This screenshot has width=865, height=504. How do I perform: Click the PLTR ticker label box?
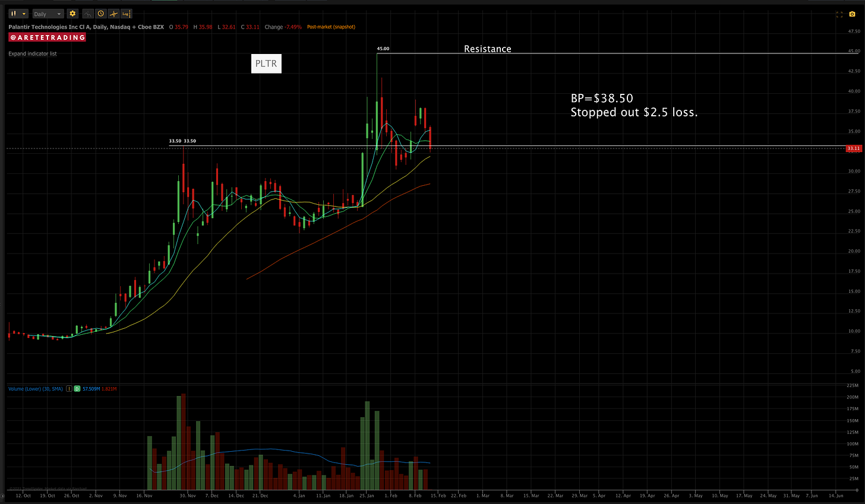[x=266, y=64]
